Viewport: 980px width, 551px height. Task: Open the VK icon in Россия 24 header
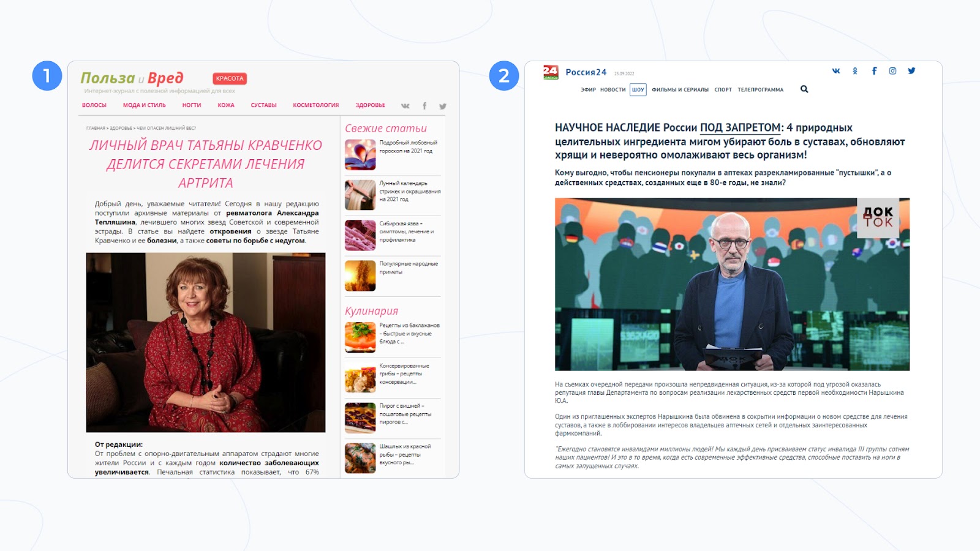click(836, 71)
